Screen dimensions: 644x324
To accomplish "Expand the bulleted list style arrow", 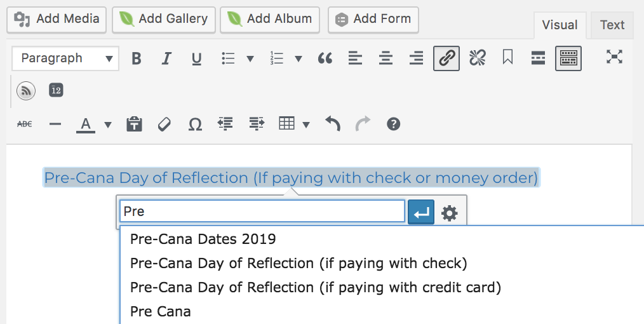I will point(250,58).
